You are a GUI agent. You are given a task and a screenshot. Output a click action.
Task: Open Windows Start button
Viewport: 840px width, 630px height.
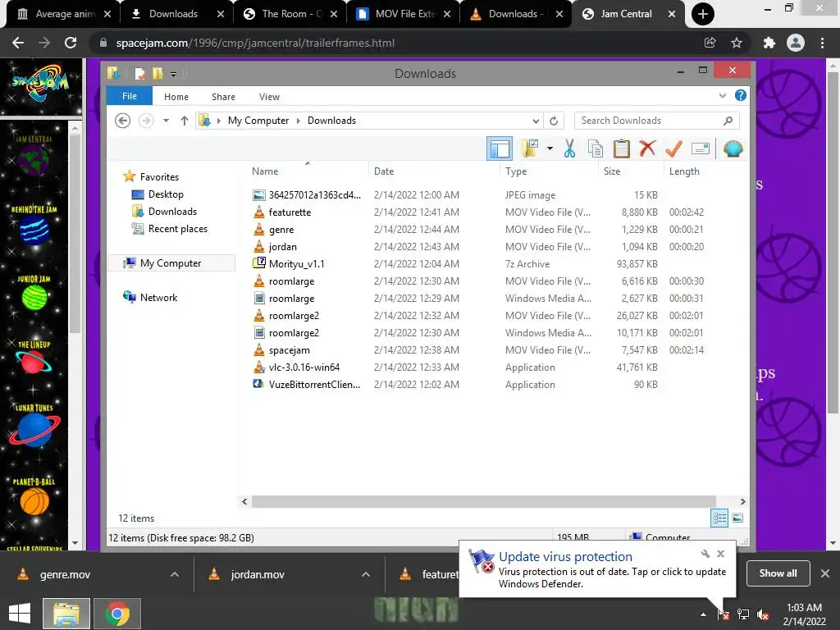(20, 614)
